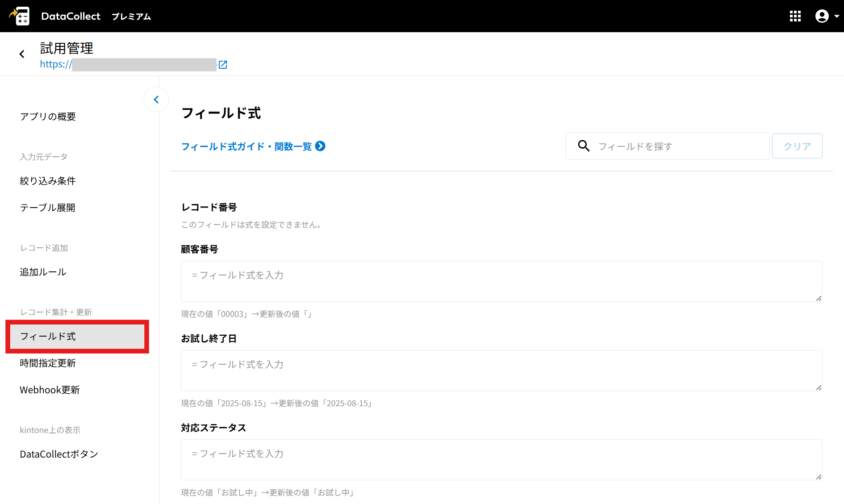Click the DataCollect logo icon
The width and height of the screenshot is (844, 504).
[20, 16]
